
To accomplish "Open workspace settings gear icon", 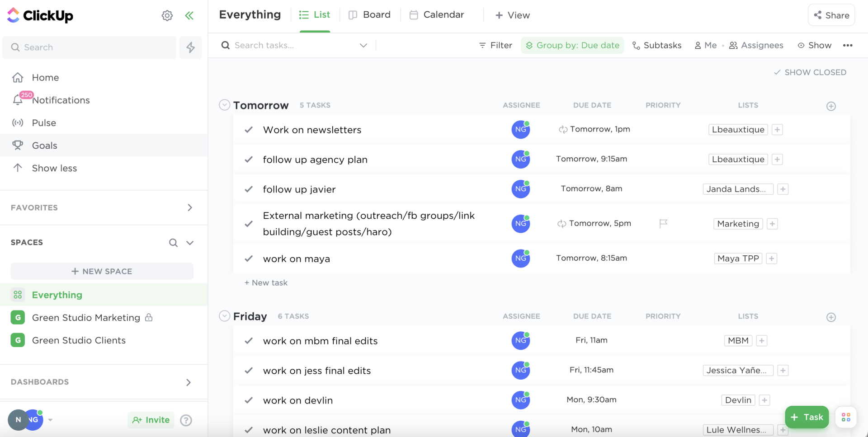I will pos(167,15).
